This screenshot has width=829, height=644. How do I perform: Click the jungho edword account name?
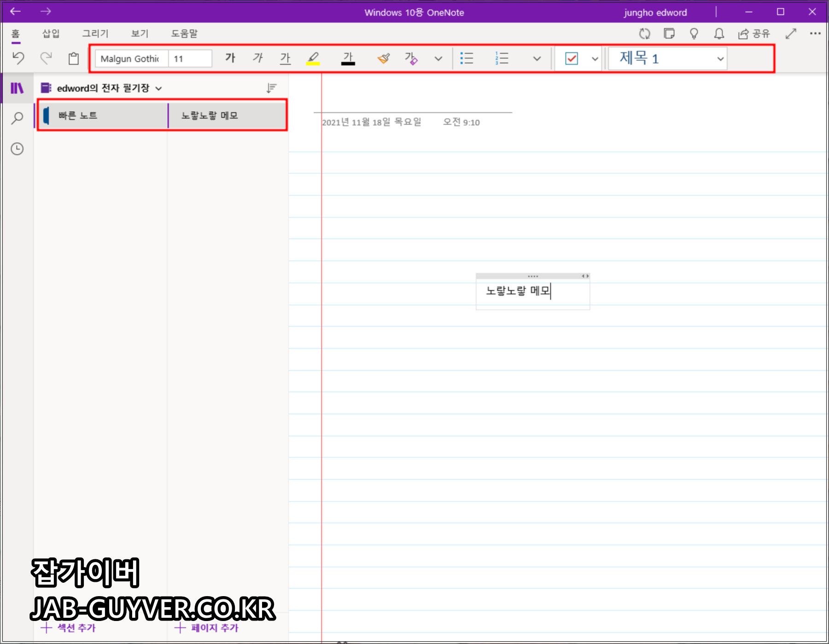[655, 12]
